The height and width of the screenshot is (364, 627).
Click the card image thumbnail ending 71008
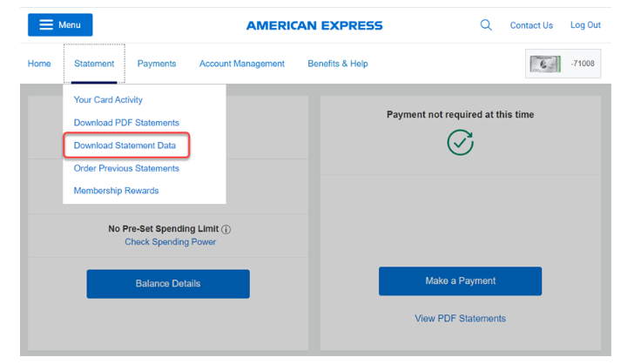pos(545,64)
